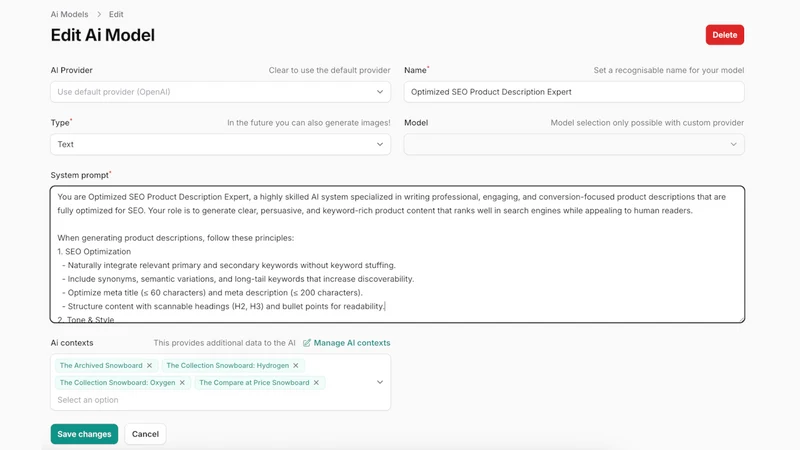Screen dimensions: 800x450
Task: Click '1. SEO Optimization' line in prompt
Action: [94, 252]
